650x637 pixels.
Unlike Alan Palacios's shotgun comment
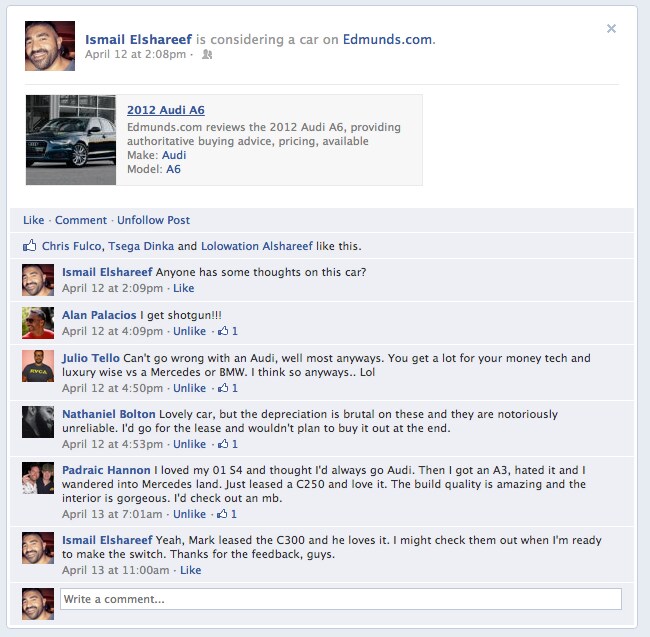pos(189,331)
